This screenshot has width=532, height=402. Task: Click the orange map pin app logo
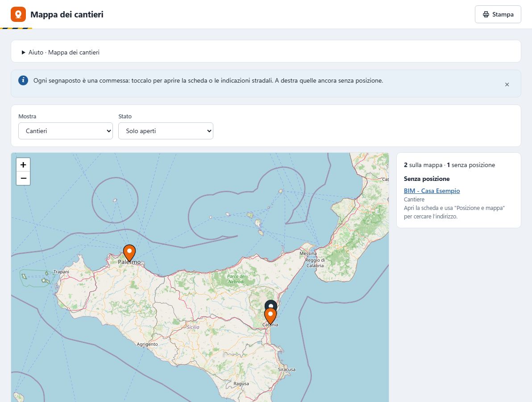click(18, 14)
